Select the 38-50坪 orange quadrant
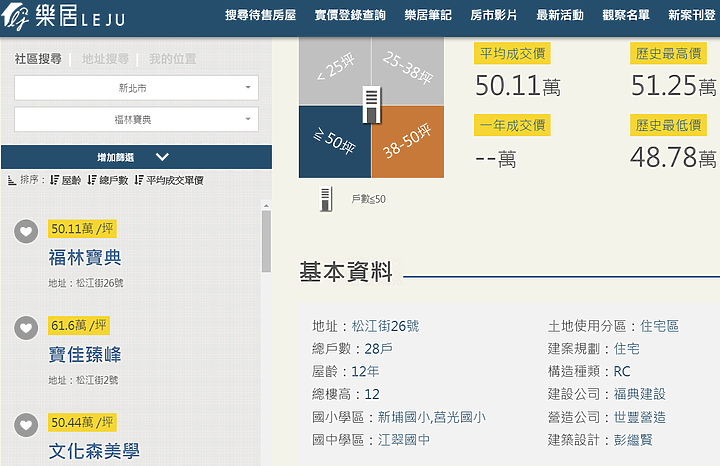 (x=408, y=142)
